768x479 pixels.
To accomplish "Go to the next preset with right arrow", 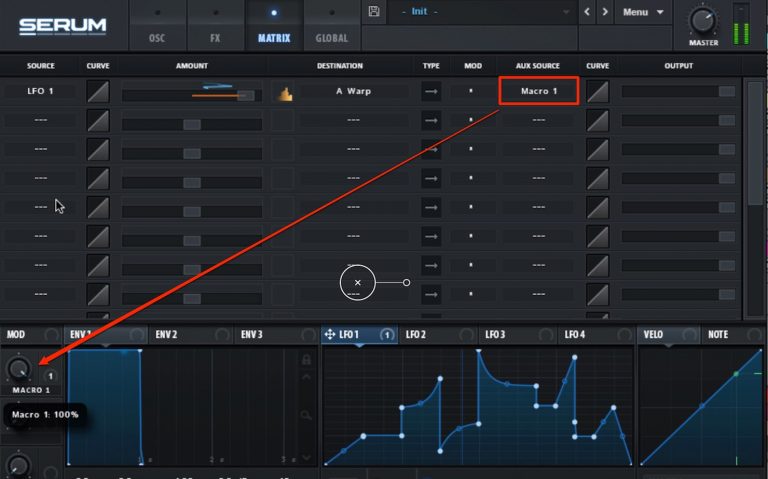I will coord(605,12).
